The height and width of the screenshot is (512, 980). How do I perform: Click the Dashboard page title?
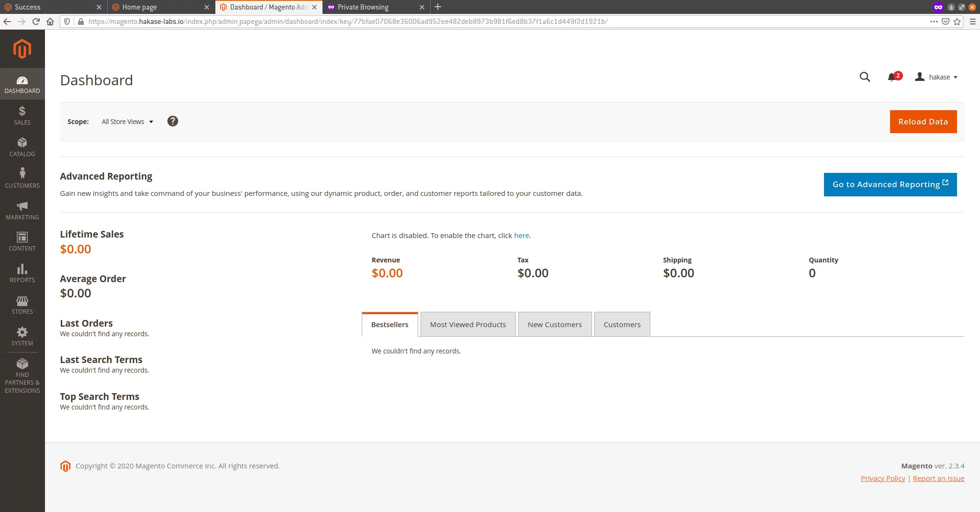97,80
